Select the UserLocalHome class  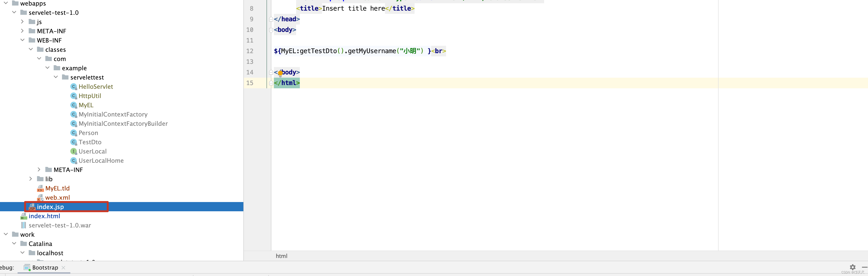101,161
